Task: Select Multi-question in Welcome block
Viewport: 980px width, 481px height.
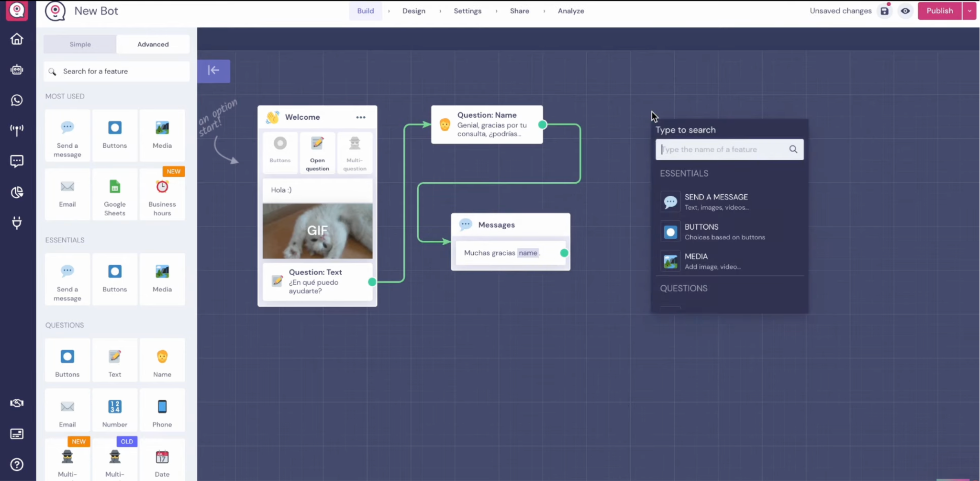Action: click(355, 152)
